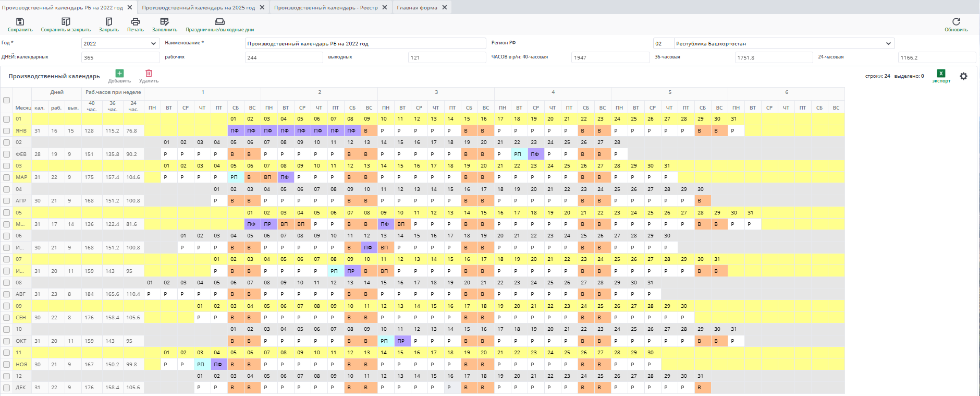Click the Наименование calendar name input field
This screenshot has height=396, width=980.
point(365,44)
